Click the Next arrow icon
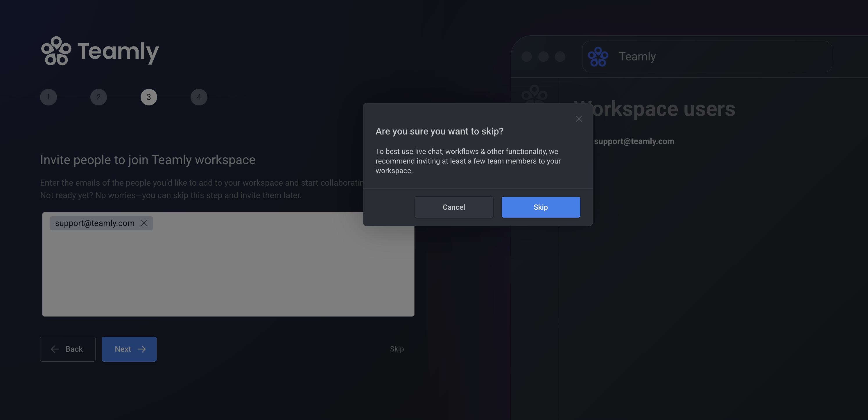Image resolution: width=868 pixels, height=420 pixels. (142, 349)
